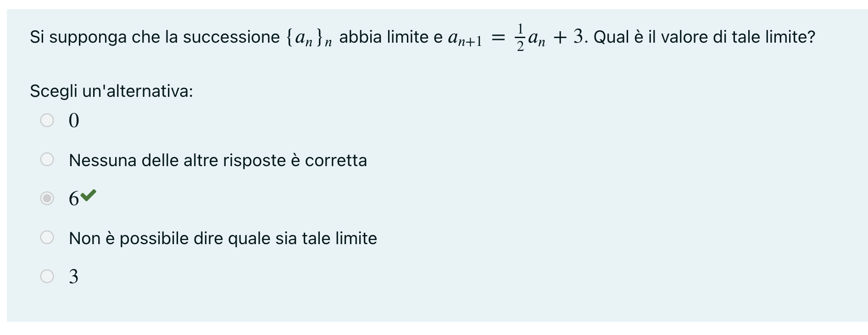
Task: Click the "+ 3" part of the recurrence
Action: (x=568, y=37)
